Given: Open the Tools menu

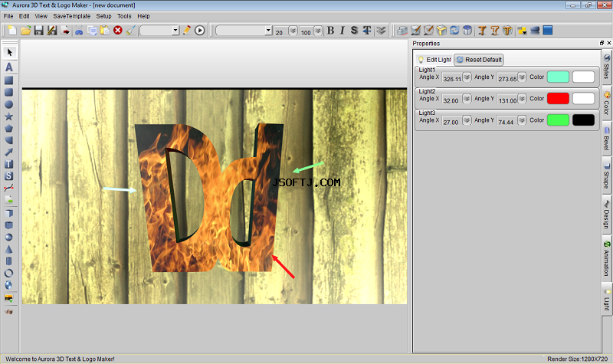Looking at the screenshot, I should click(x=124, y=16).
